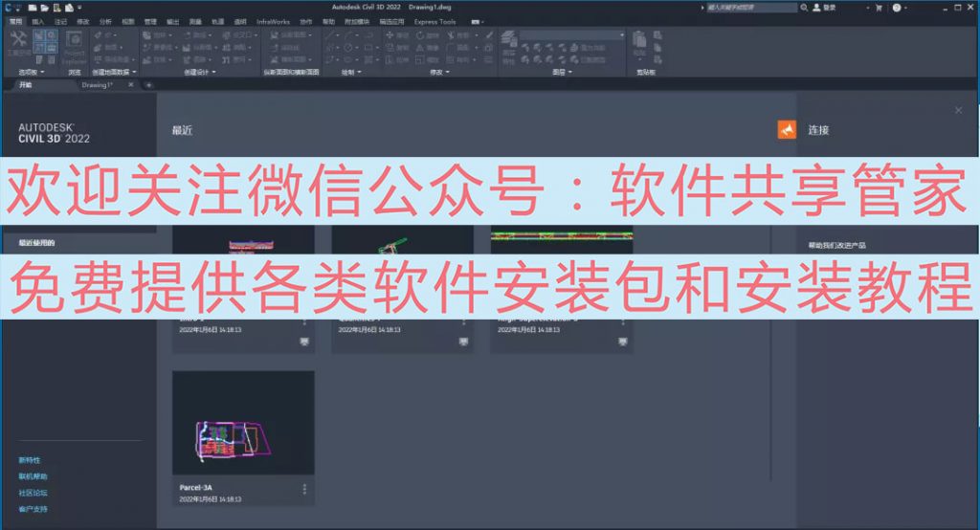Switch to the 插入 ribbon tab
This screenshot has height=530, width=980.
[37, 21]
